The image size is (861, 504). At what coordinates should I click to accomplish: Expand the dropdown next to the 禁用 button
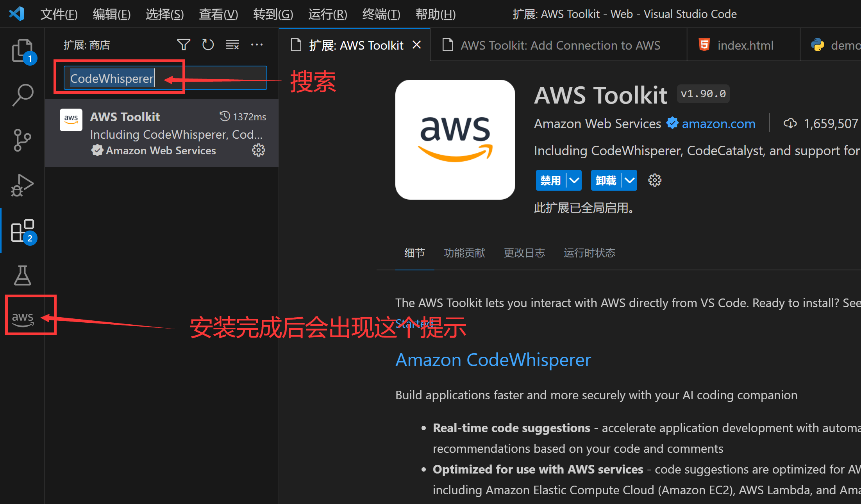(x=574, y=180)
